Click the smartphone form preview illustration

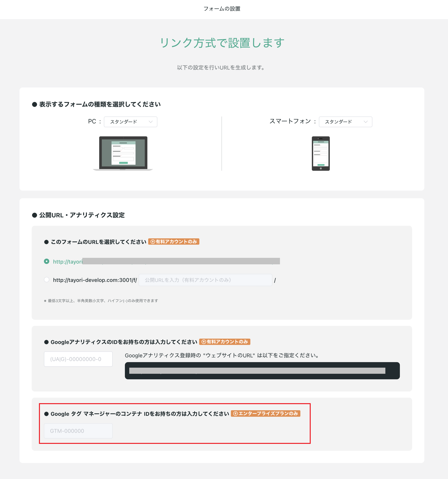tap(321, 154)
